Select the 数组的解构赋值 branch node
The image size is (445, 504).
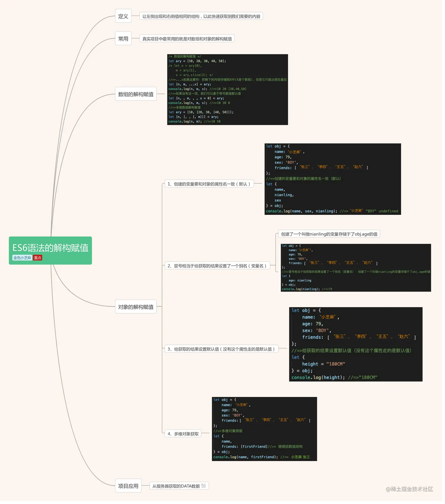136,94
